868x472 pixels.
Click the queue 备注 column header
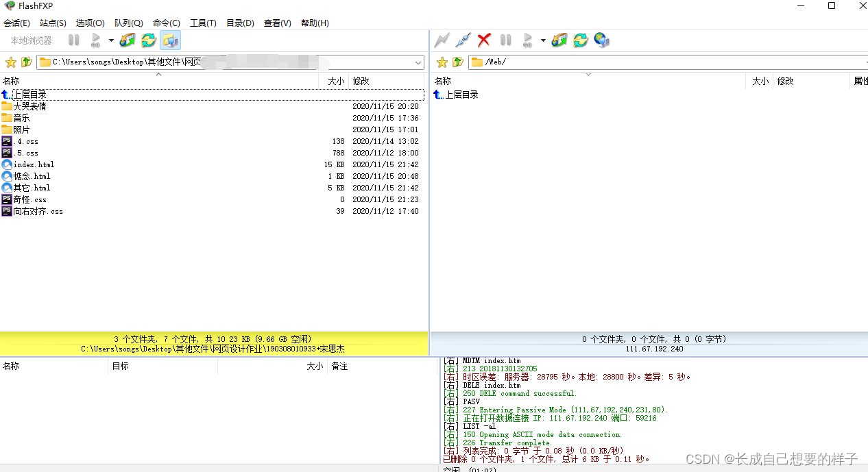[x=382, y=367]
